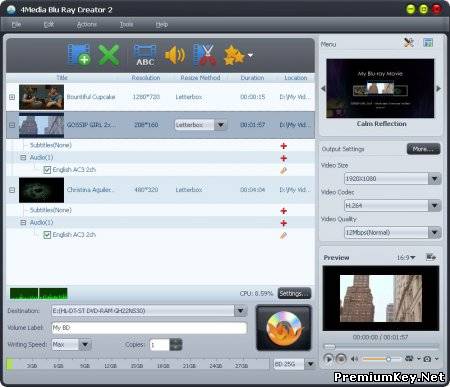Screen dimensions: 450x387
Task: Click the preview pop-out icon
Action: (431, 257)
